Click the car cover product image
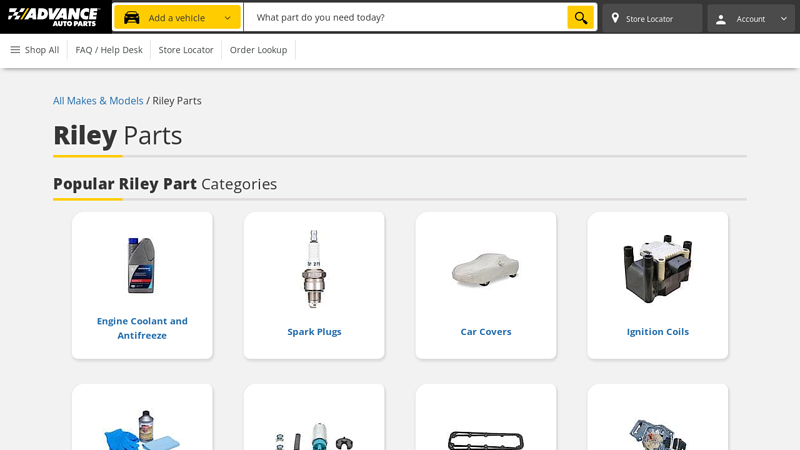The height and width of the screenshot is (450, 800). (x=486, y=270)
